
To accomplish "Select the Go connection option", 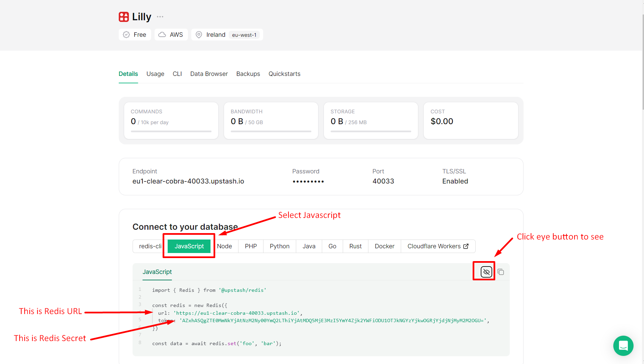I will (332, 246).
